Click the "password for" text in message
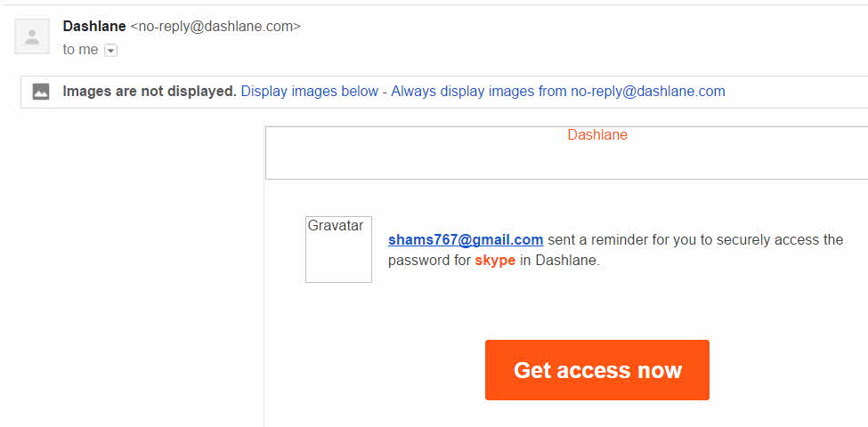The width and height of the screenshot is (868, 427). (429, 261)
